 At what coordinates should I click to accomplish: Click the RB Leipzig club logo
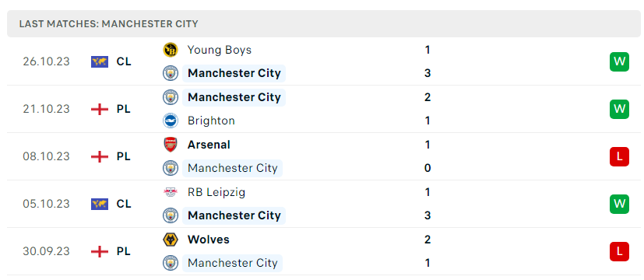[171, 192]
